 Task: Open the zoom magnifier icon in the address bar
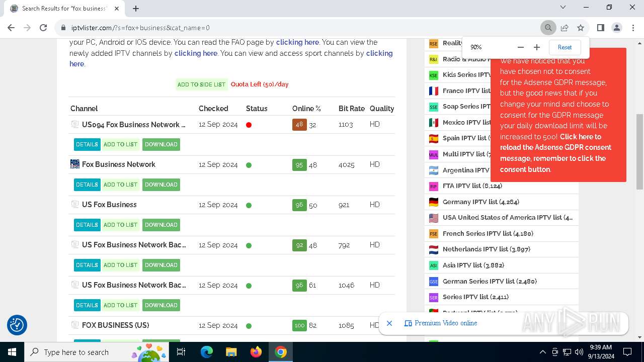[548, 28]
